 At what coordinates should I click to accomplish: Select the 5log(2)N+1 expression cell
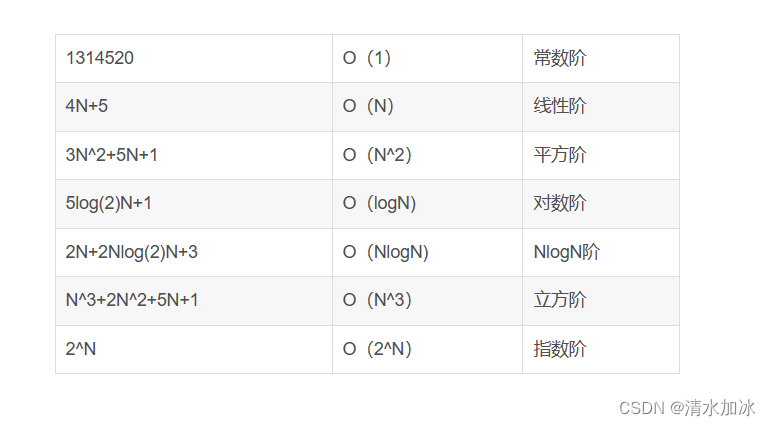(109, 204)
